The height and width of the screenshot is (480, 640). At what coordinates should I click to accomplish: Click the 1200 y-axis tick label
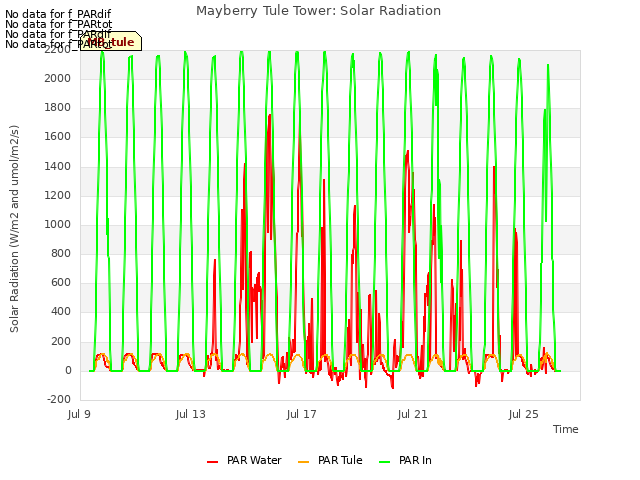(x=58, y=196)
